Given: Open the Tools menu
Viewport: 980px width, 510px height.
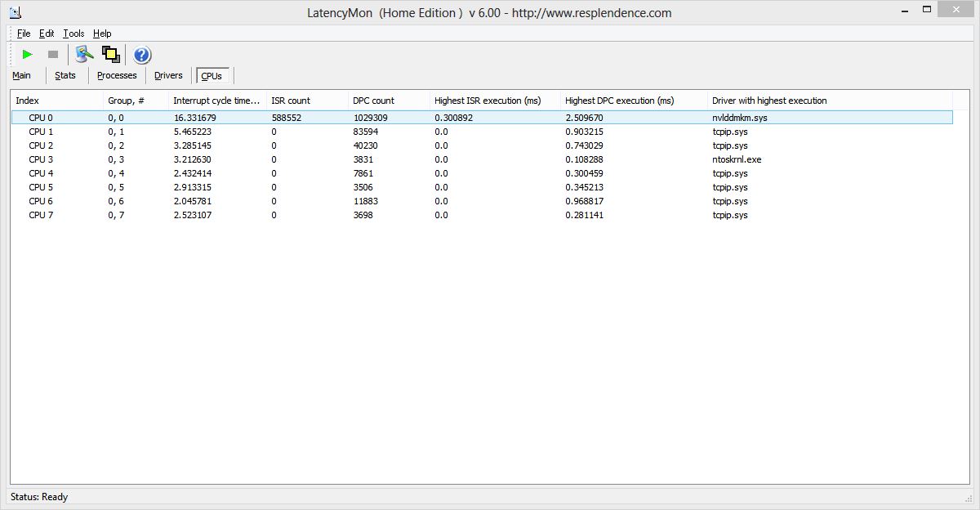Looking at the screenshot, I should tap(73, 34).
